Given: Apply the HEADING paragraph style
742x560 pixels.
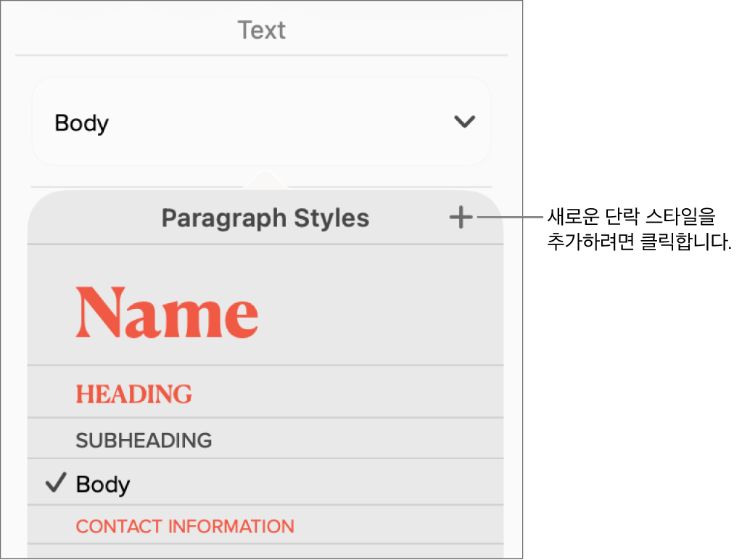Looking at the screenshot, I should [x=265, y=392].
